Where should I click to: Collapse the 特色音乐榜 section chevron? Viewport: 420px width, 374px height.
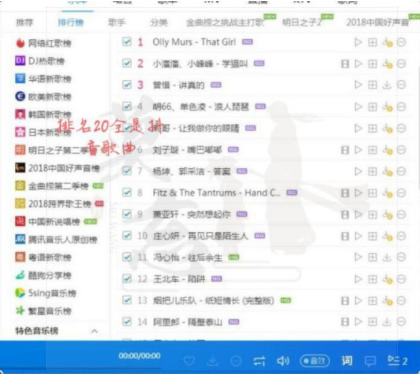tap(94, 331)
